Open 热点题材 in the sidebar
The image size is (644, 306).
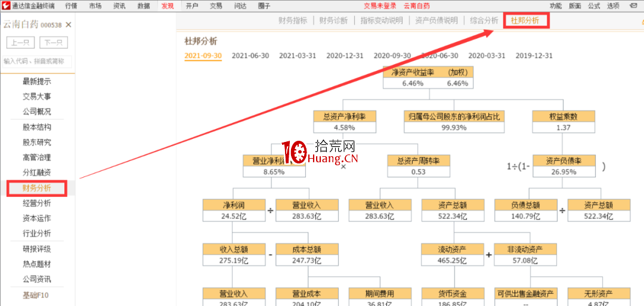coord(37,264)
